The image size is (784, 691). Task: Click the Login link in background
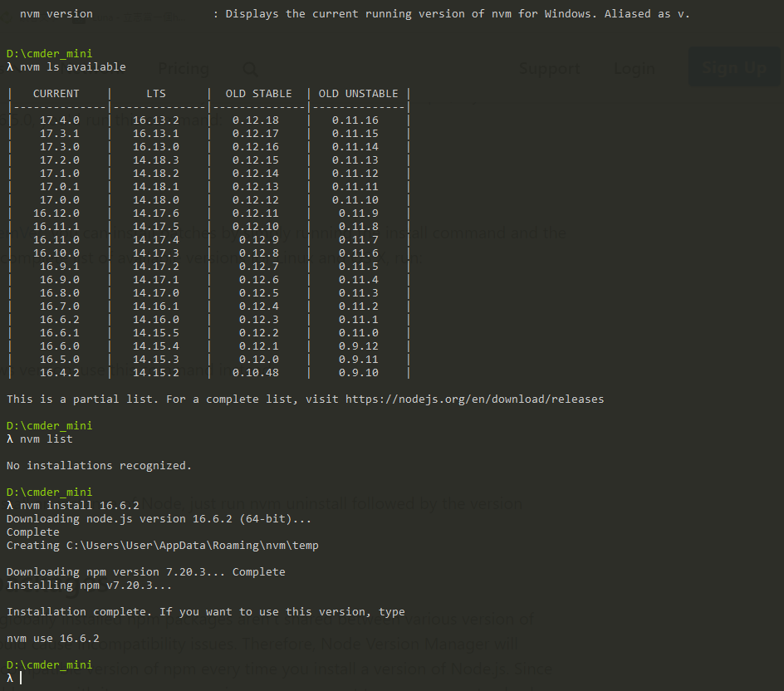pyautogui.click(x=635, y=68)
